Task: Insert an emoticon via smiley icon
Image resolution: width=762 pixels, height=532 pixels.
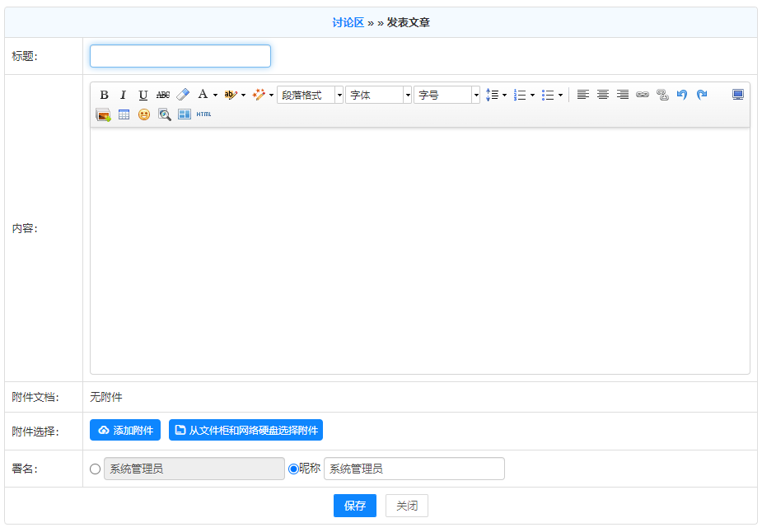Action: click(144, 114)
